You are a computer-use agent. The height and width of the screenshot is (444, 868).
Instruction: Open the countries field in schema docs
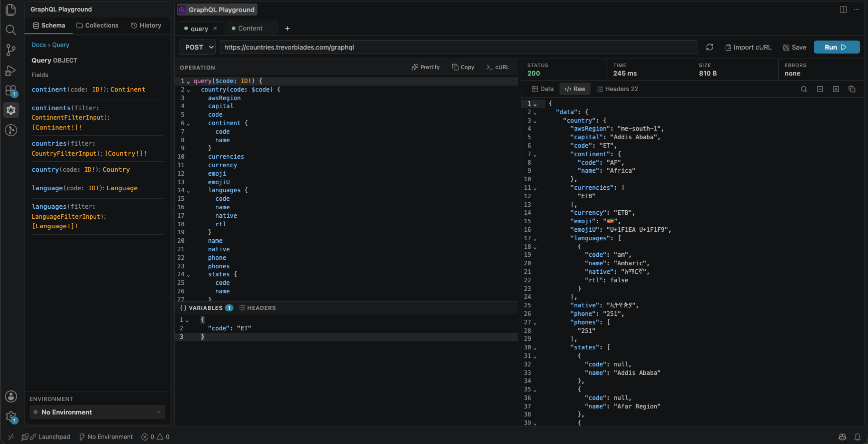pyautogui.click(x=49, y=143)
